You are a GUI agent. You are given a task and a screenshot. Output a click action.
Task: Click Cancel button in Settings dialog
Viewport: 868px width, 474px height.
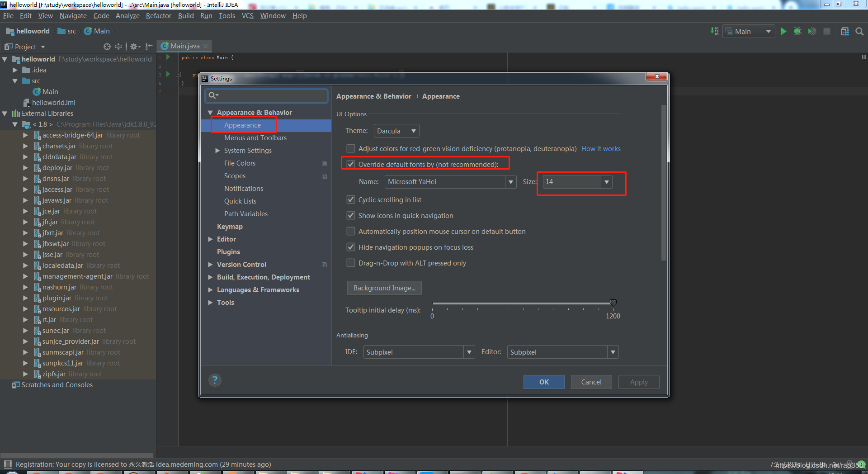click(591, 382)
